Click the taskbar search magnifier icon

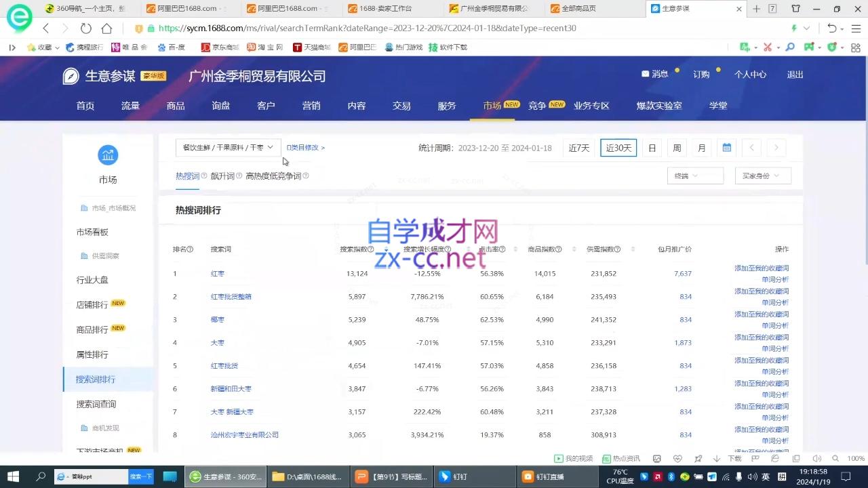tap(41, 476)
